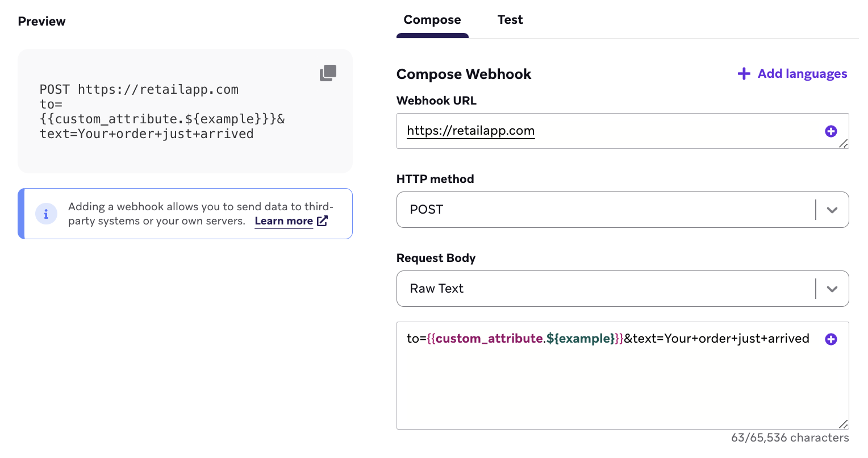Click the chevron on Raw Text selector
868x458 pixels.
pyautogui.click(x=832, y=289)
